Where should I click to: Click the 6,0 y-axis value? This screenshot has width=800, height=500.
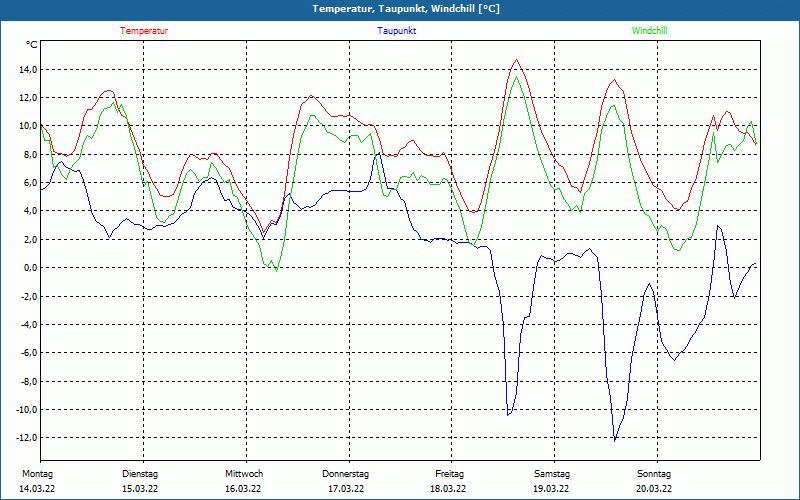pyautogui.click(x=30, y=183)
